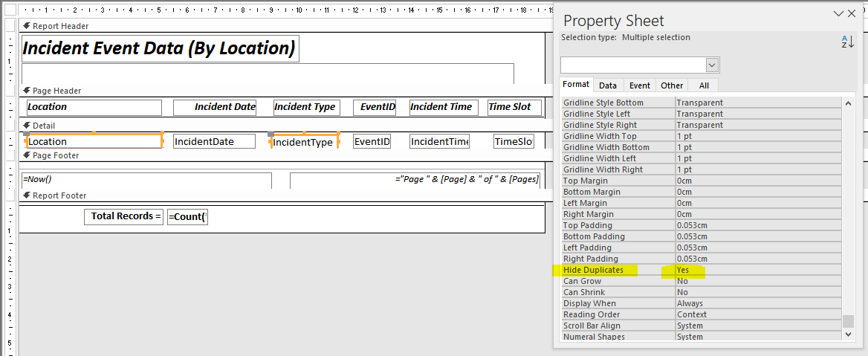Select the page number expression text box
Viewport: 868px width, 356px height.
point(415,181)
